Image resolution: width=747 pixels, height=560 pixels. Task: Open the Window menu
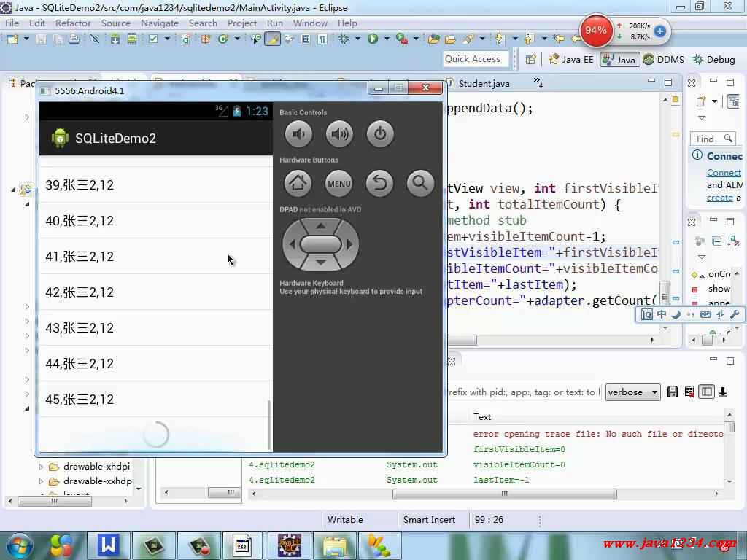(310, 23)
